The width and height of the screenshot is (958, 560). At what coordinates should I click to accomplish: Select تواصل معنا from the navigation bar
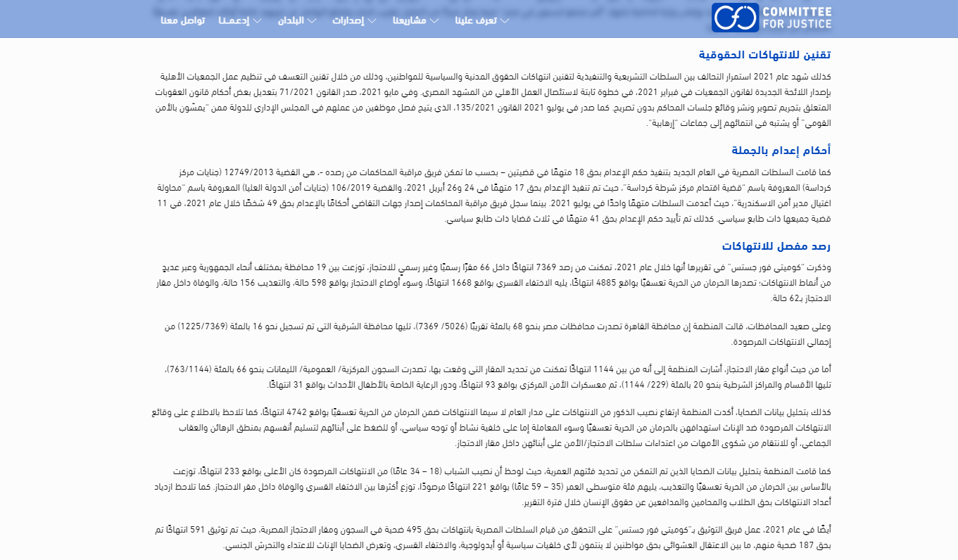point(184,20)
